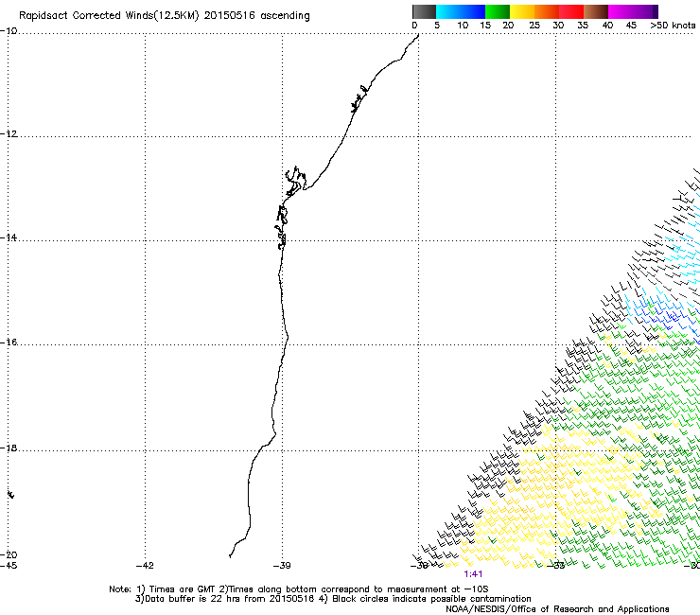Viewport: 700px width, 615px height.
Task: Click the '45' label under the color bar
Action: point(631,26)
